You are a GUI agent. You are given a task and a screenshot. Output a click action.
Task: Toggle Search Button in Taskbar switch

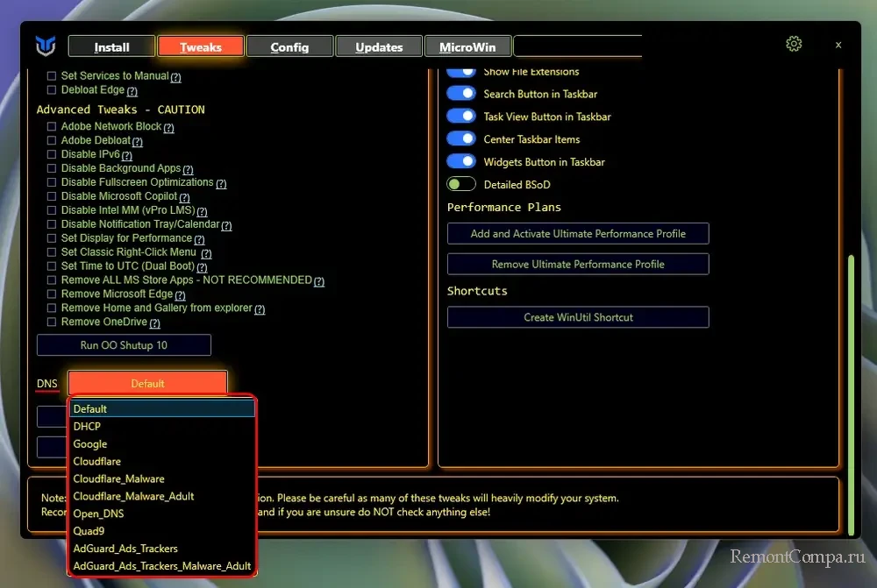[461, 94]
